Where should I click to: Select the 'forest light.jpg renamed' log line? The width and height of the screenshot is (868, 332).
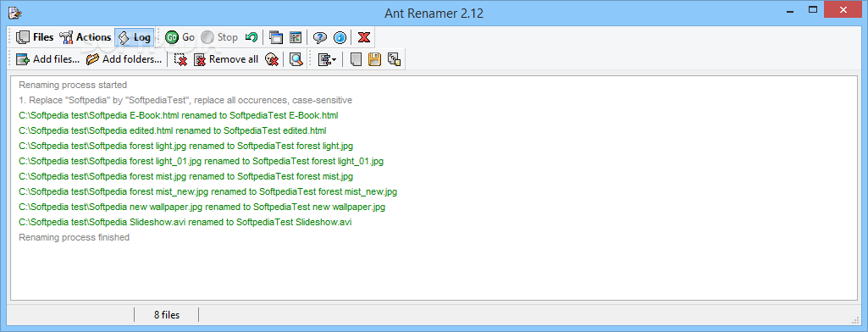click(x=185, y=146)
